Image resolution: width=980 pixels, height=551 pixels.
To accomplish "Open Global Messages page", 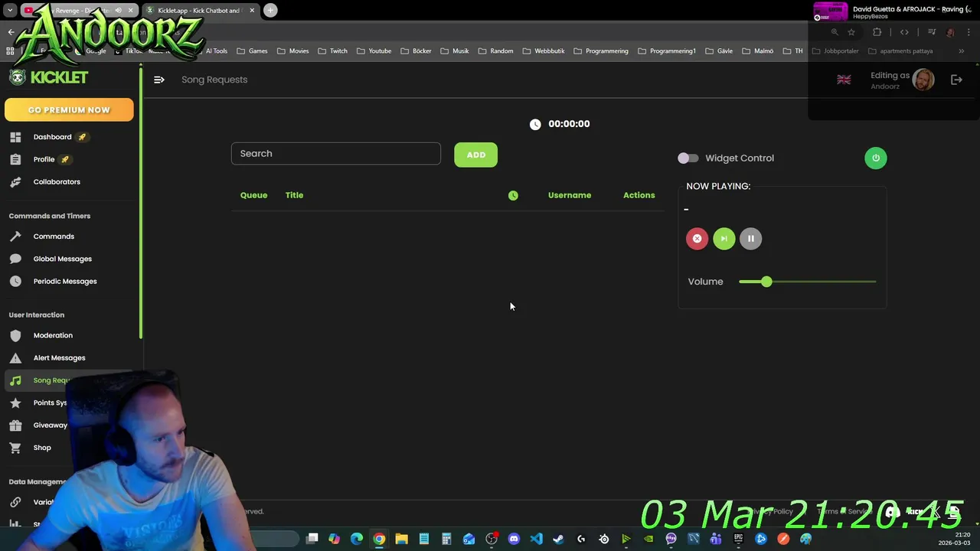I will point(63,259).
